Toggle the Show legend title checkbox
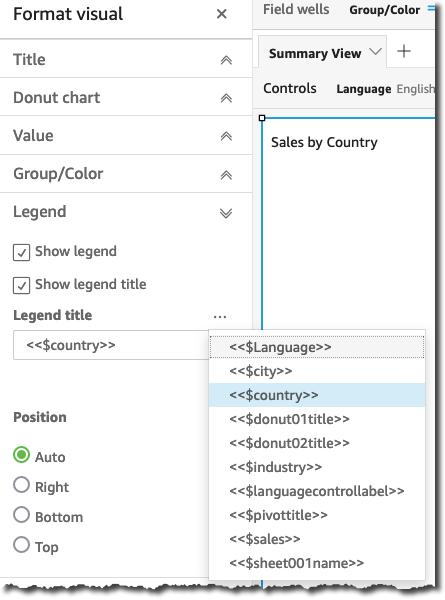 pos(21,285)
